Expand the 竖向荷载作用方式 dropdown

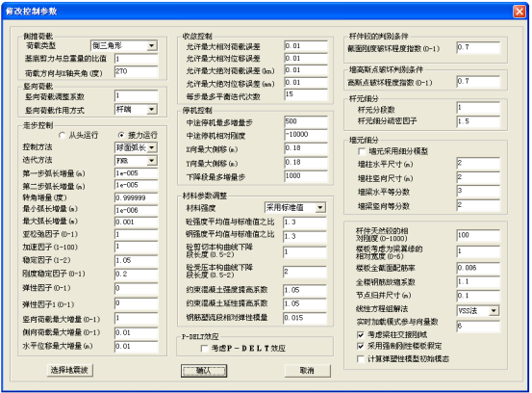152,110
